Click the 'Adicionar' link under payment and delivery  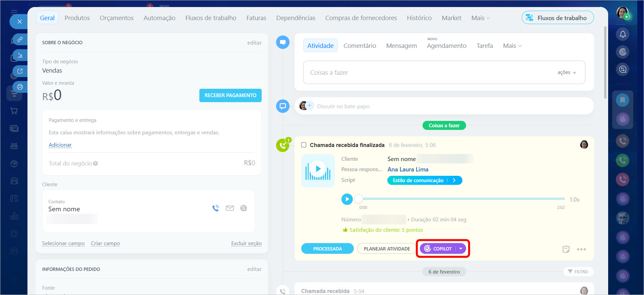pos(60,145)
